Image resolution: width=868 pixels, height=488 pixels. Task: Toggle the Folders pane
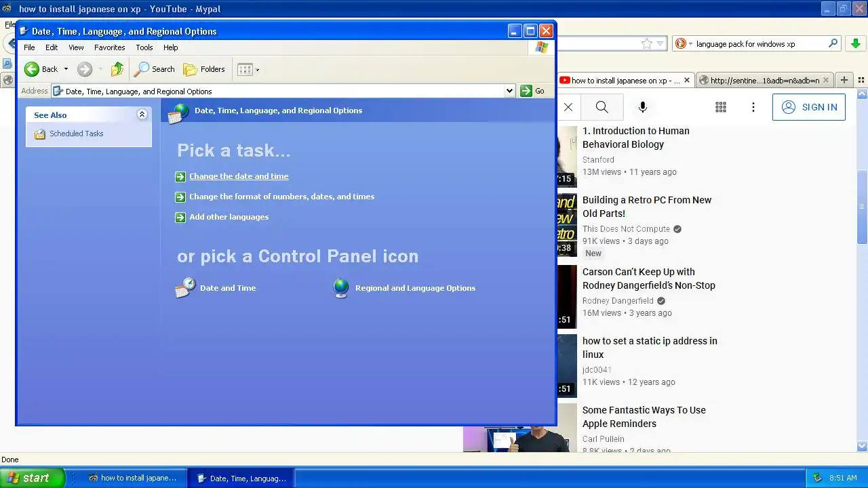click(204, 69)
